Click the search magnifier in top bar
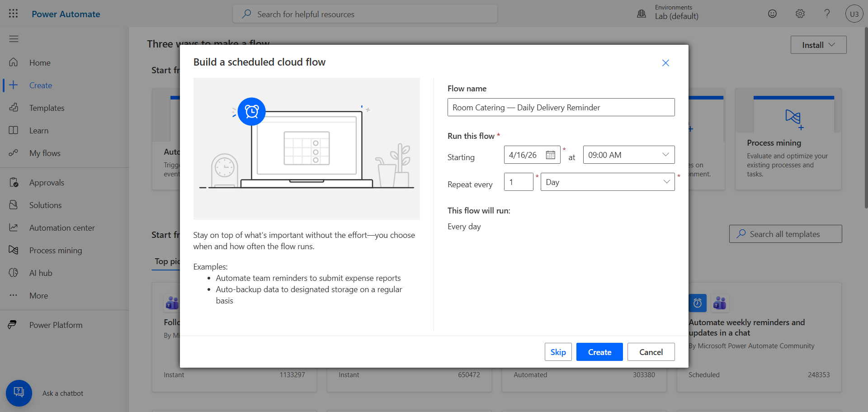 pyautogui.click(x=246, y=14)
